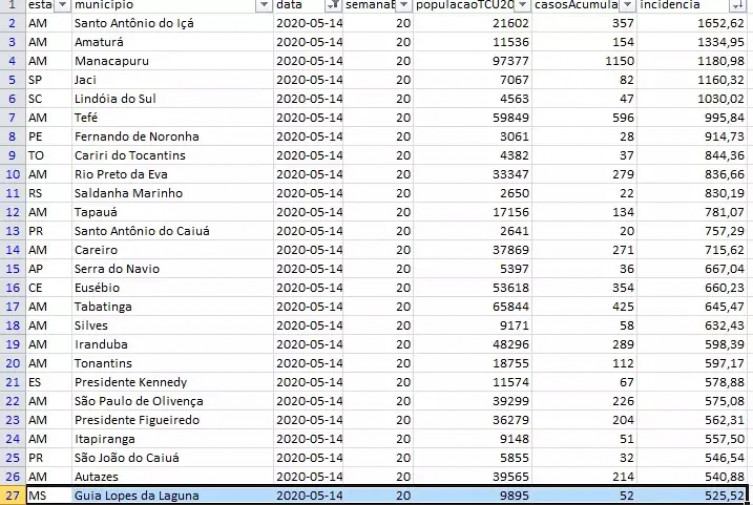
Task: Click incidencia value 1180,98
Action: pos(692,61)
